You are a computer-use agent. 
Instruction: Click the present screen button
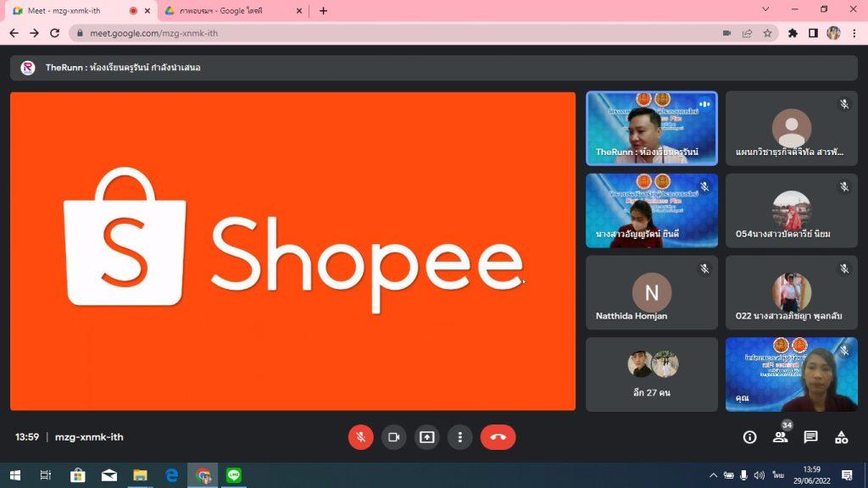(427, 437)
